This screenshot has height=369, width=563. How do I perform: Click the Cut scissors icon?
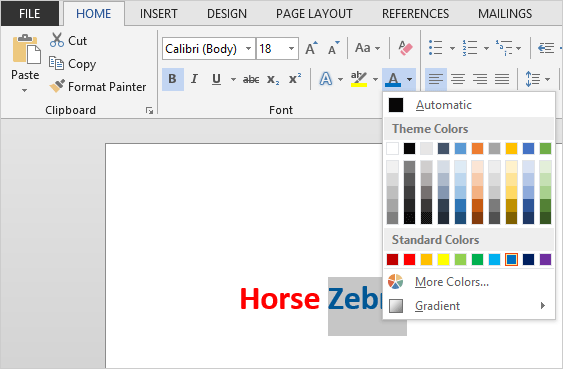pos(57,40)
